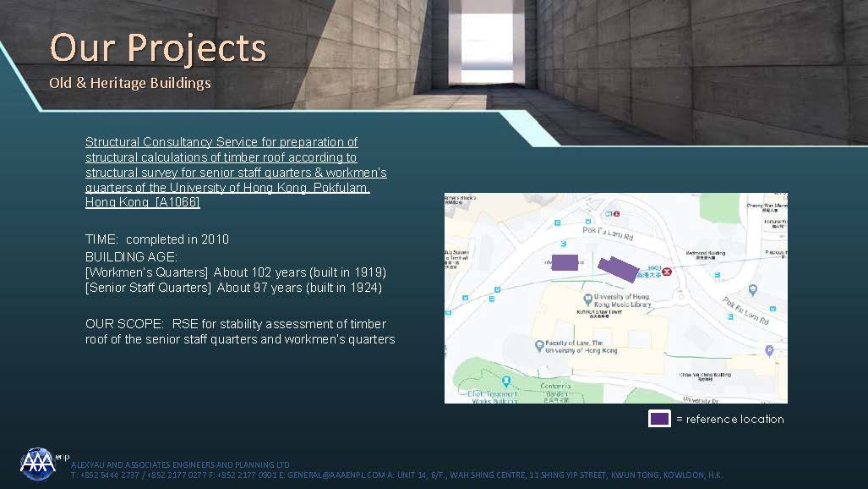Click the OUR SCOPE paragraph text
This screenshot has height=489, width=868.
coord(240,332)
